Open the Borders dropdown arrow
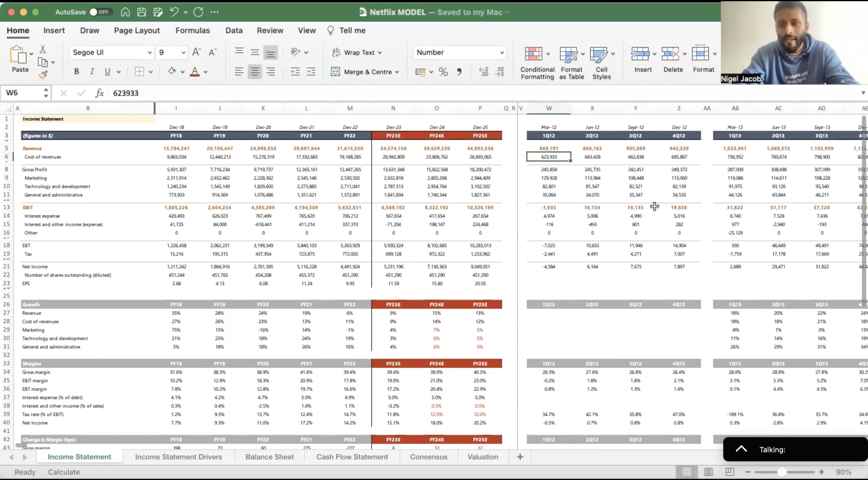 [x=150, y=72]
